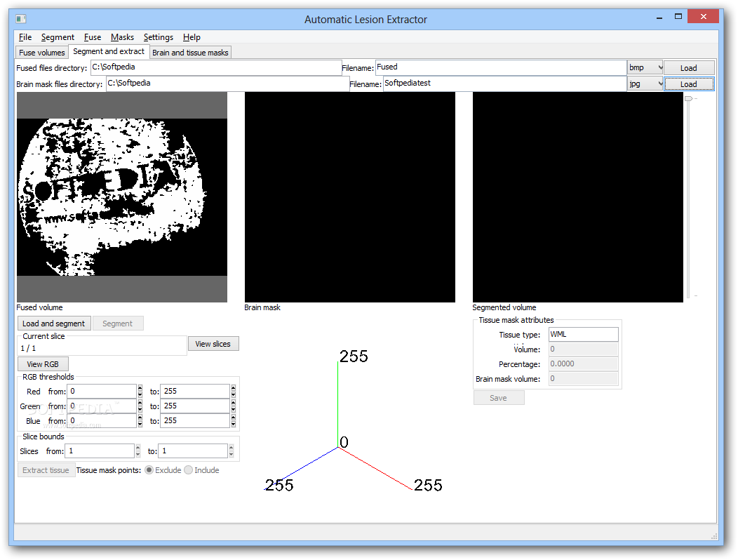Image resolution: width=738 pixels, height=560 pixels.
Task: Open the Settings menu
Action: [158, 37]
